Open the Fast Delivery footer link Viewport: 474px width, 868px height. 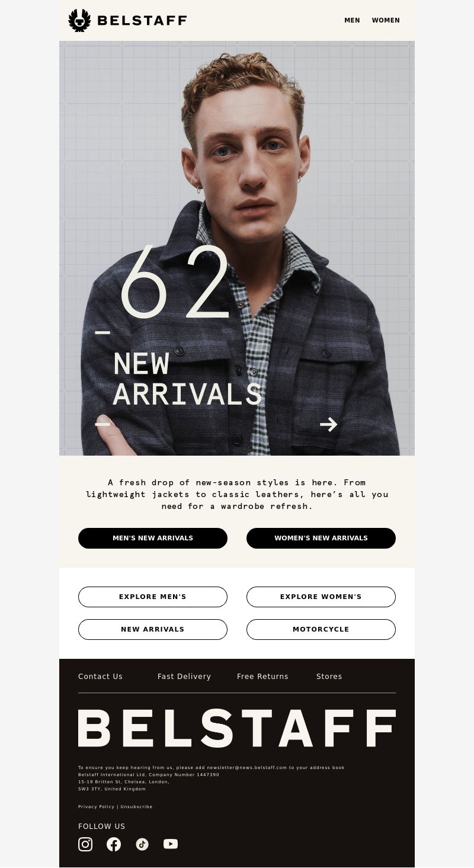pyautogui.click(x=184, y=677)
